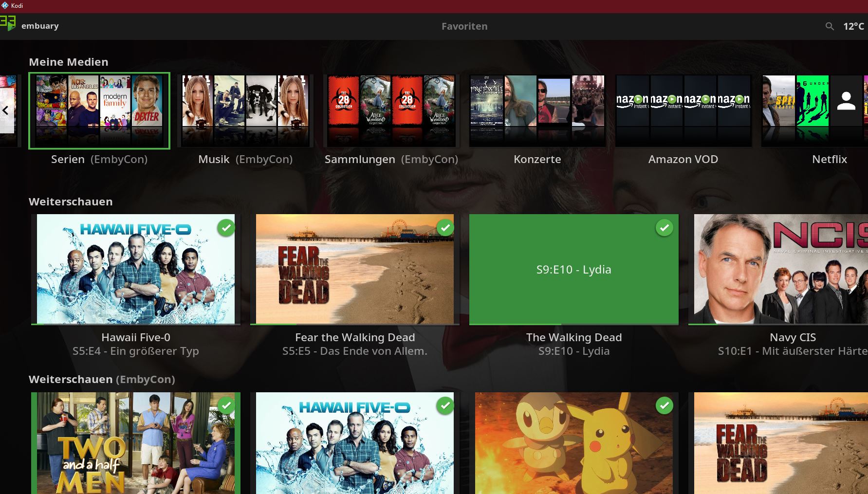
Task: Play the Pokémon episode in EmbyCon row
Action: tap(574, 443)
